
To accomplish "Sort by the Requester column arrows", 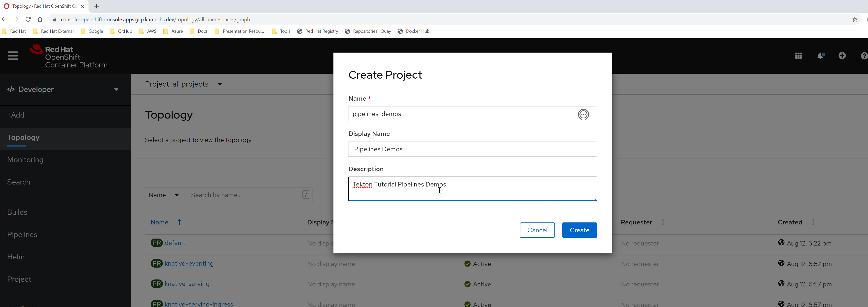I will coord(663,222).
